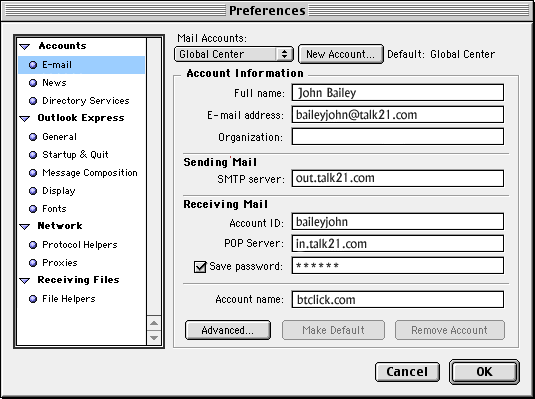The width and height of the screenshot is (535, 399).
Task: Click the Account ID field
Action: (397, 222)
